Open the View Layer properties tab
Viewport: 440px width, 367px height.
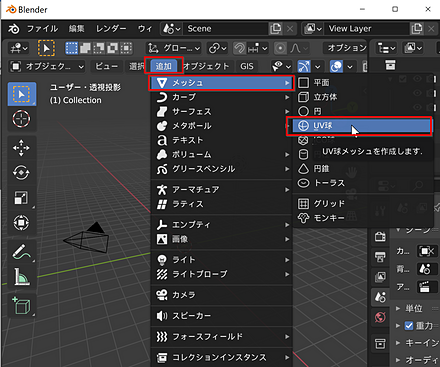point(380,277)
